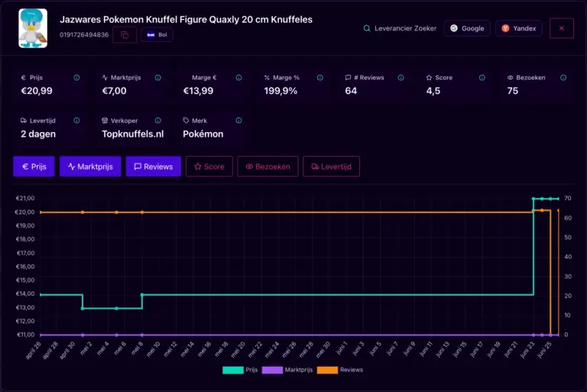Click the Pokémon brand value
The height and width of the screenshot is (392, 587).
(x=203, y=134)
